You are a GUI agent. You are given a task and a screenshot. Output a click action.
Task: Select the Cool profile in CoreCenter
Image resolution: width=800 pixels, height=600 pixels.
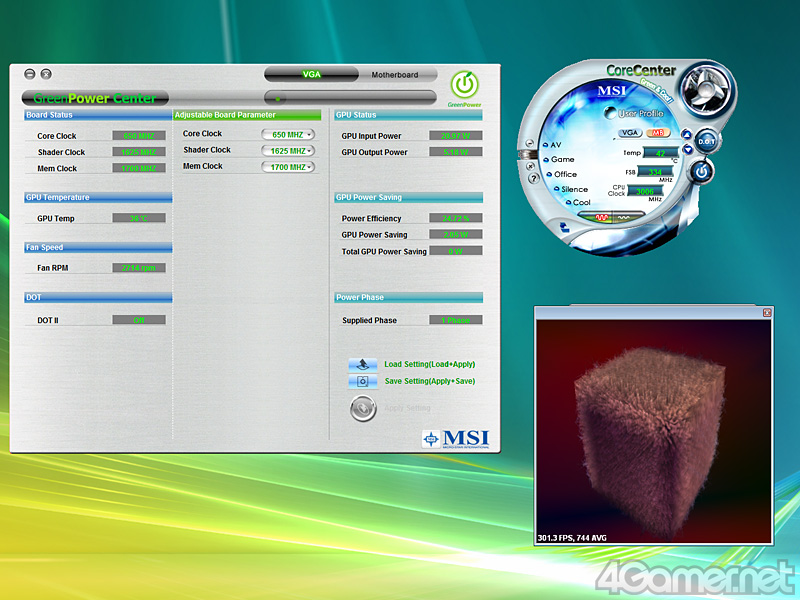pyautogui.click(x=578, y=202)
